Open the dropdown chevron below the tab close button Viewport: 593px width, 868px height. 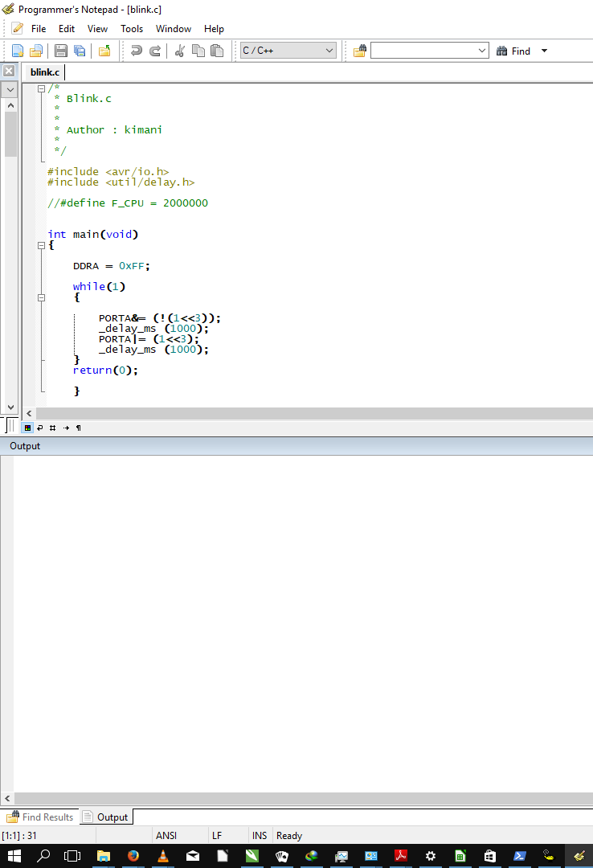(10, 89)
